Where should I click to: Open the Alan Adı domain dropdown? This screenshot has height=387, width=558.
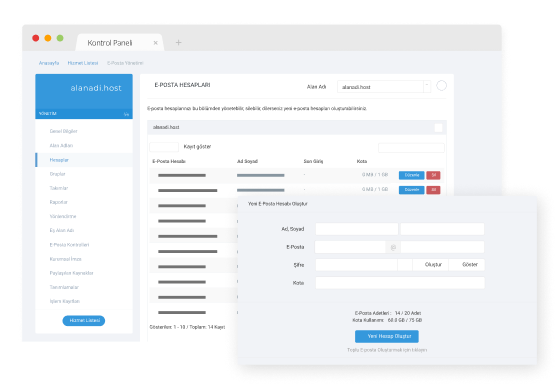(x=384, y=87)
